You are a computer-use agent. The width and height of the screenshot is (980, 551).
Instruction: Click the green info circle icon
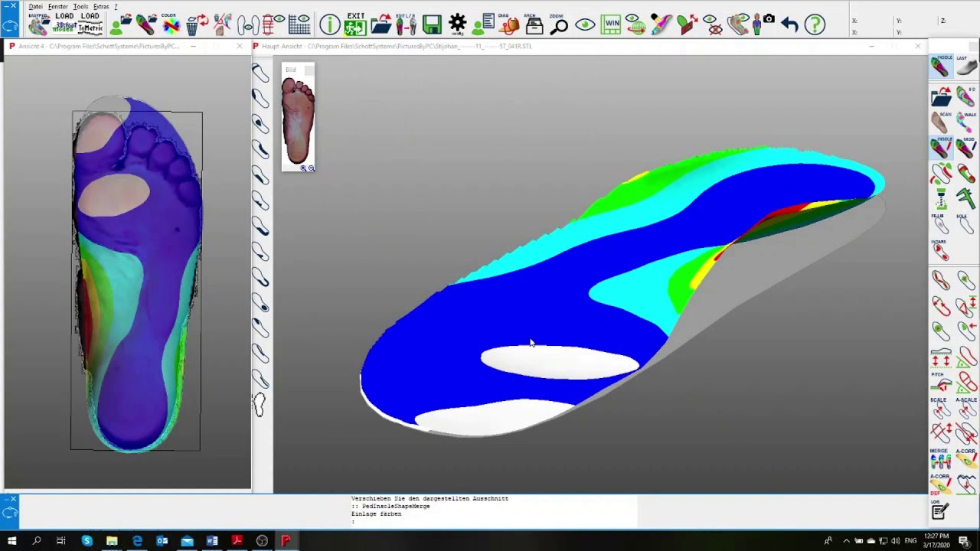point(330,24)
